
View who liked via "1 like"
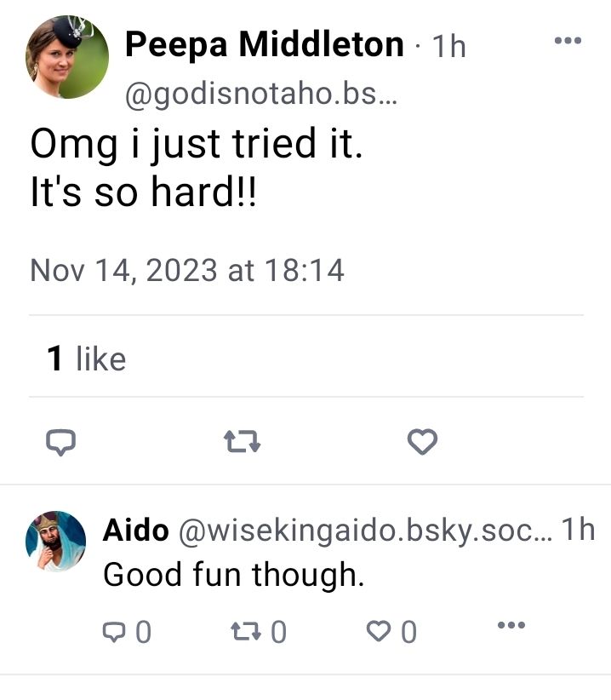(x=86, y=359)
